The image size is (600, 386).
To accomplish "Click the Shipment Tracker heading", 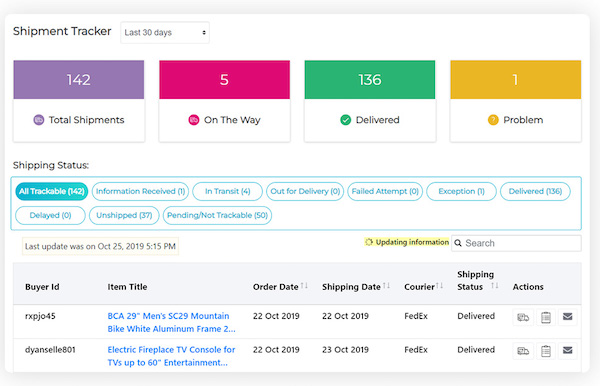I will [62, 31].
